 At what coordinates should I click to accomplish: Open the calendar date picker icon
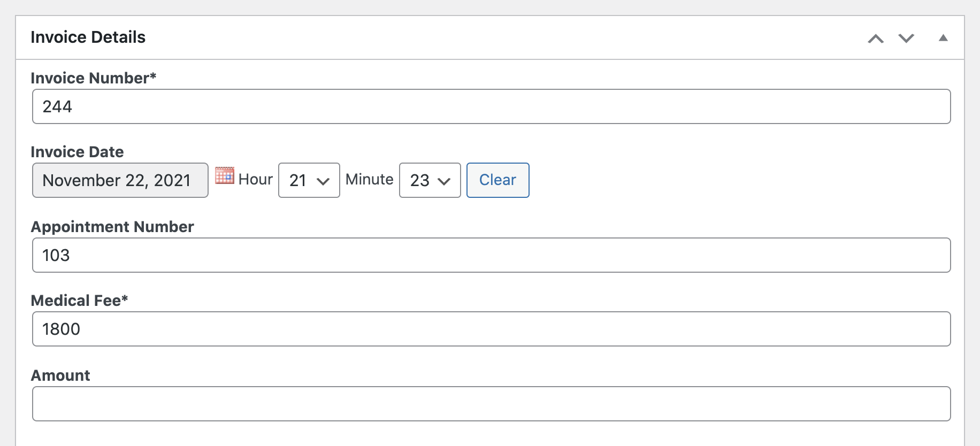pos(225,175)
